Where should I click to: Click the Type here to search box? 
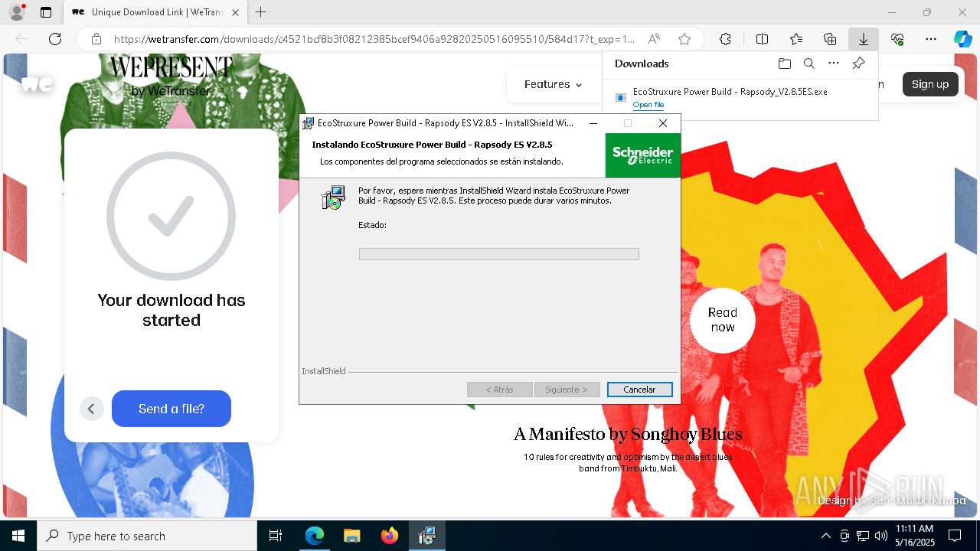coord(147,536)
